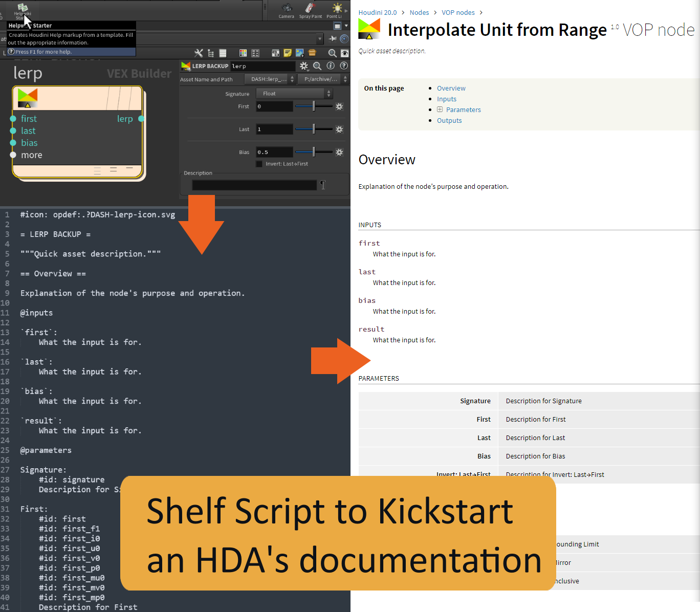Click the Overview link in On this page

(x=451, y=88)
